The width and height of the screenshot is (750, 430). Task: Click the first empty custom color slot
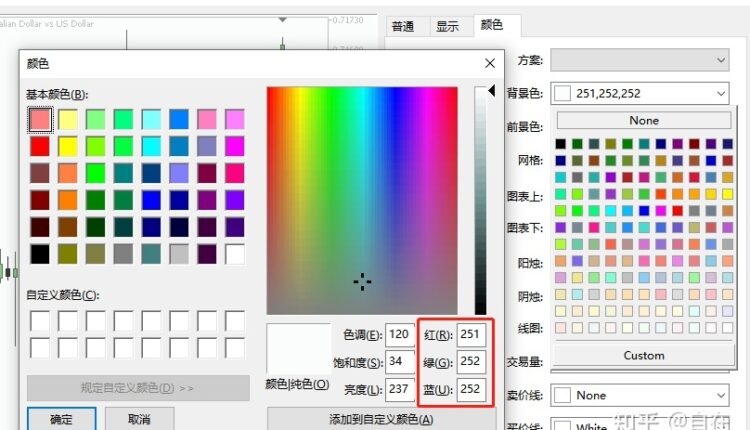(x=40, y=321)
